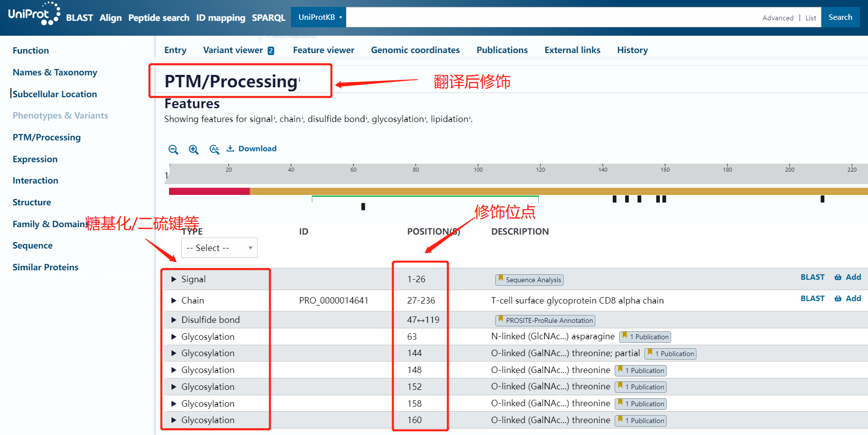Screen dimensions: 868x435
Task: Click the zoom to sequence icon
Action: (214, 149)
